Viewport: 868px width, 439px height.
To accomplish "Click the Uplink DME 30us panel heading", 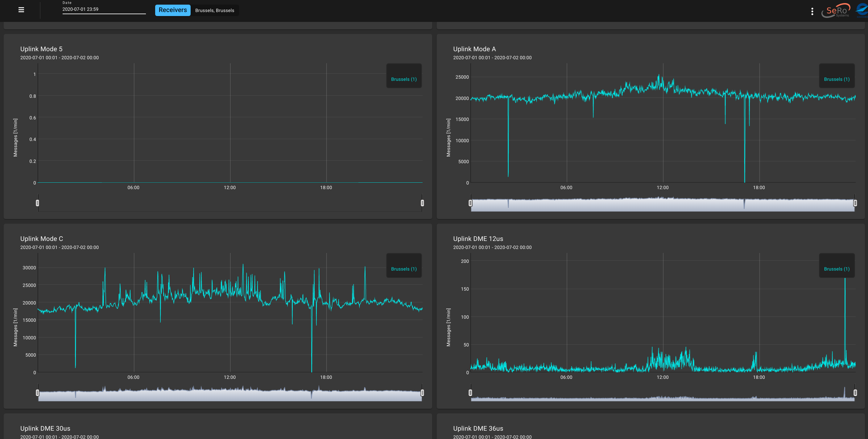I will point(45,428).
